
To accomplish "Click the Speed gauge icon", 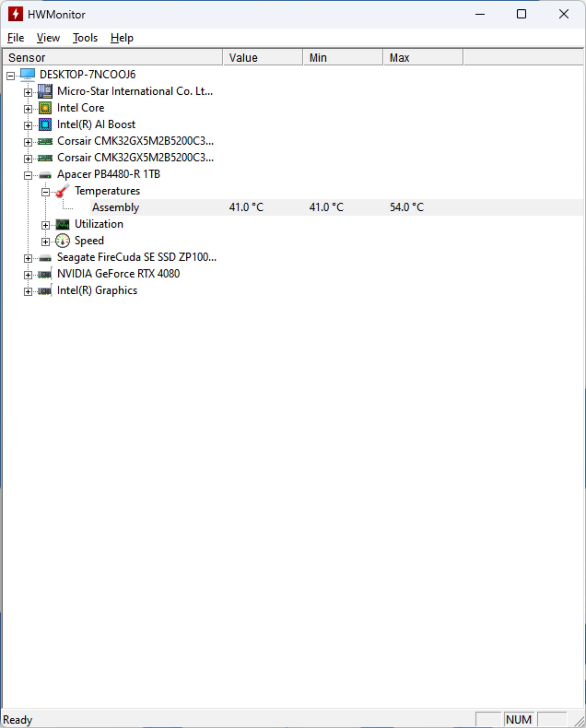I will (x=63, y=241).
